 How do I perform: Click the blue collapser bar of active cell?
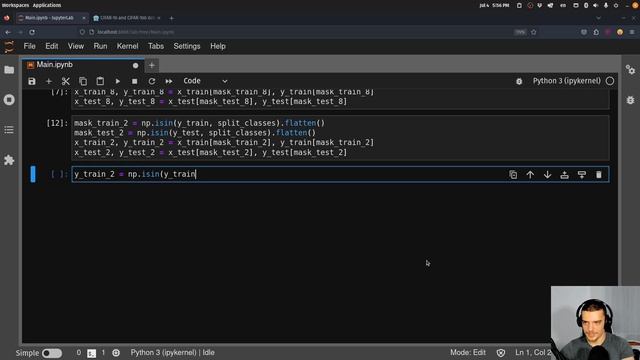[x=33, y=174]
